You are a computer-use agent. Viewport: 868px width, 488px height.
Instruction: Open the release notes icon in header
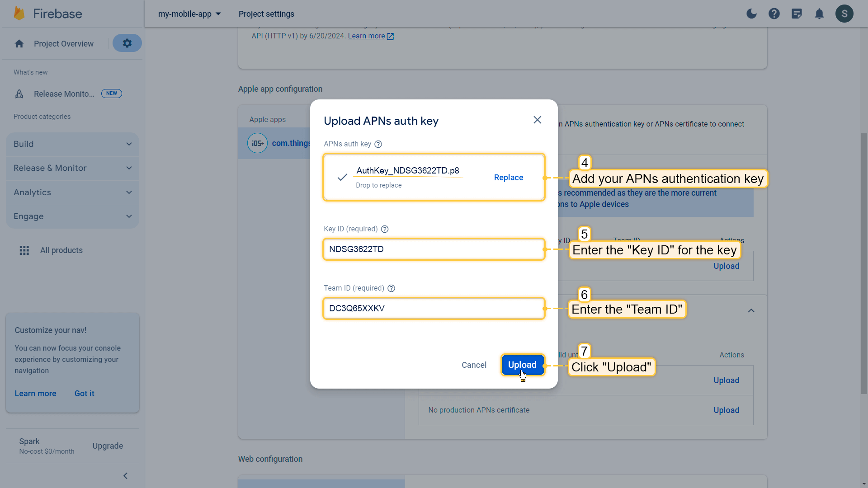797,14
